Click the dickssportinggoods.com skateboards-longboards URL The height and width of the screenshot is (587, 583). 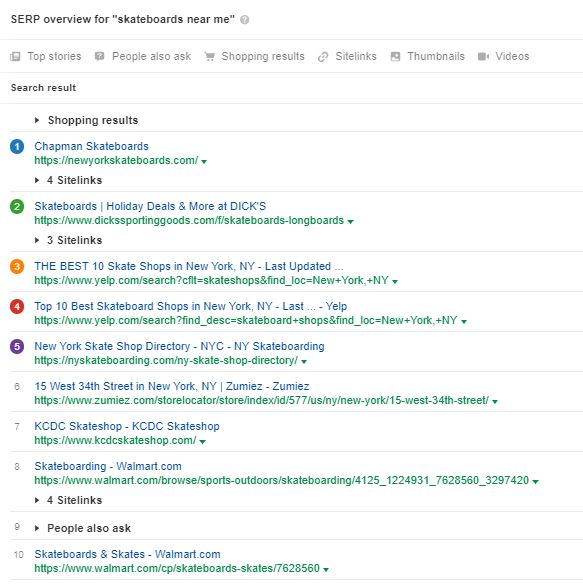tap(189, 220)
